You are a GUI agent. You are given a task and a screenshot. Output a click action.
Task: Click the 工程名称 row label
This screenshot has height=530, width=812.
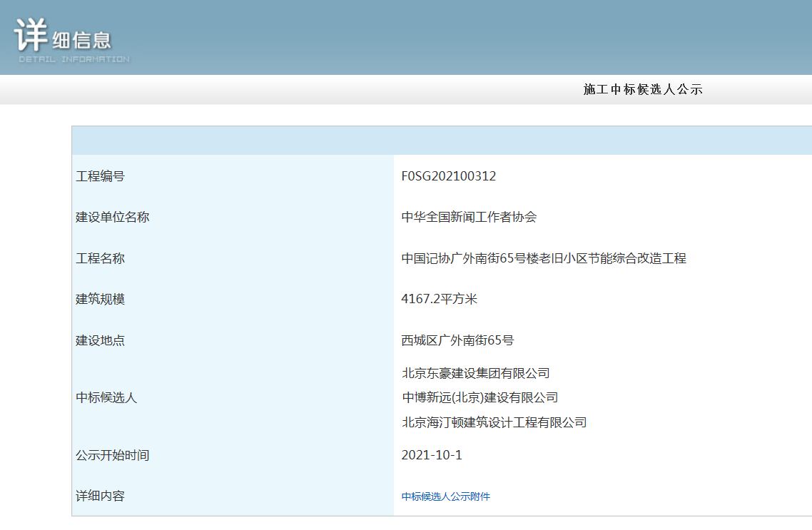pyautogui.click(x=101, y=258)
